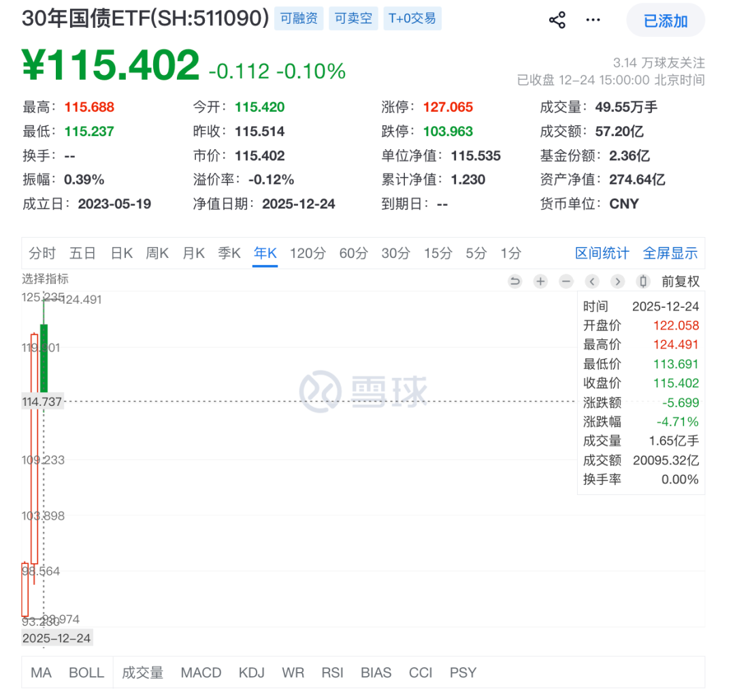Click the green 2025 yearly candlestick
The height and width of the screenshot is (700, 735).
point(44,358)
